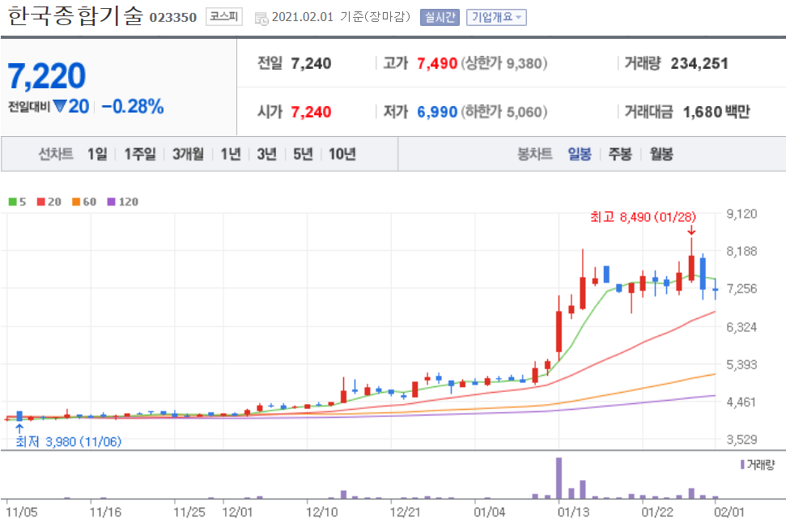Click the -0.28% change value

pyautogui.click(x=132, y=106)
